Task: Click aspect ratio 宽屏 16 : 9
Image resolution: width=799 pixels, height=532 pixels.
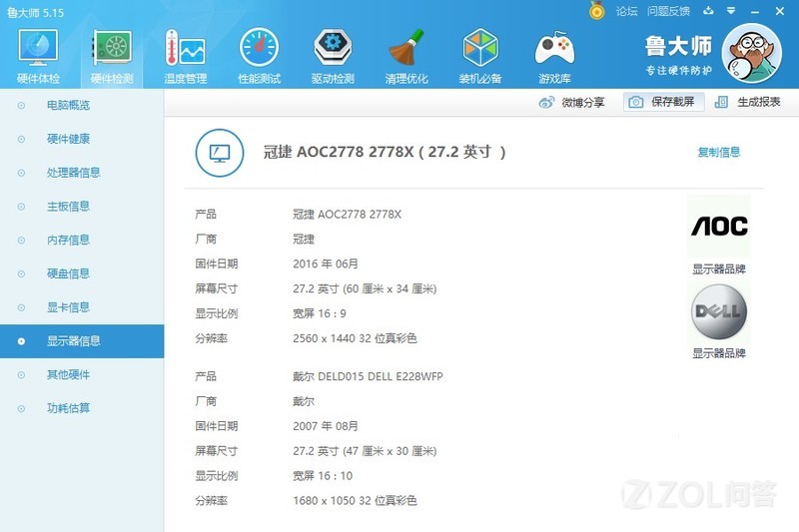Action: (x=320, y=313)
